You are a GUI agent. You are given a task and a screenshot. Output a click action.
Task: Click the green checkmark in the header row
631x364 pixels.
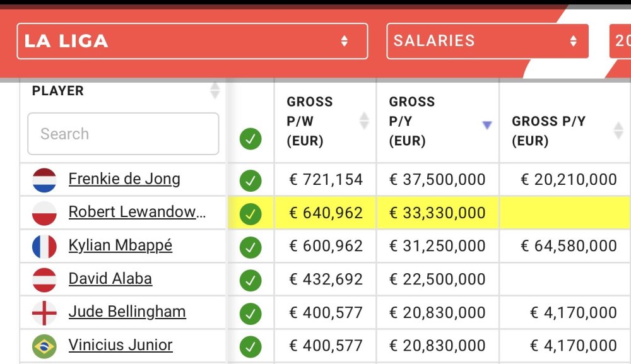[251, 139]
